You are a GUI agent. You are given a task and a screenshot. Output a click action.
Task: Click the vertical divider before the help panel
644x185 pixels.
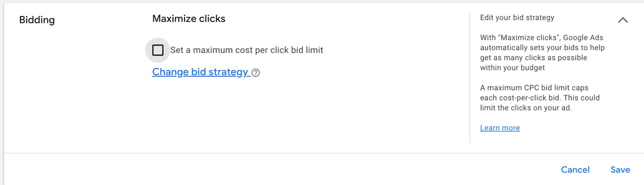coord(470,77)
